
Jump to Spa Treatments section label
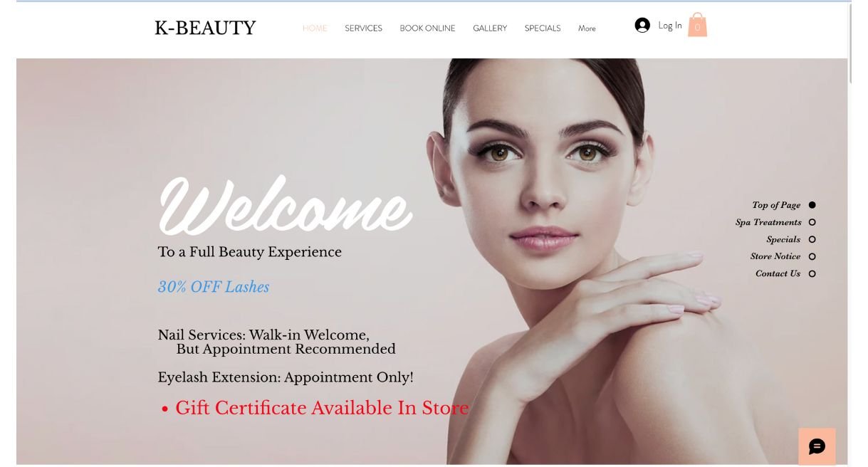tap(768, 222)
